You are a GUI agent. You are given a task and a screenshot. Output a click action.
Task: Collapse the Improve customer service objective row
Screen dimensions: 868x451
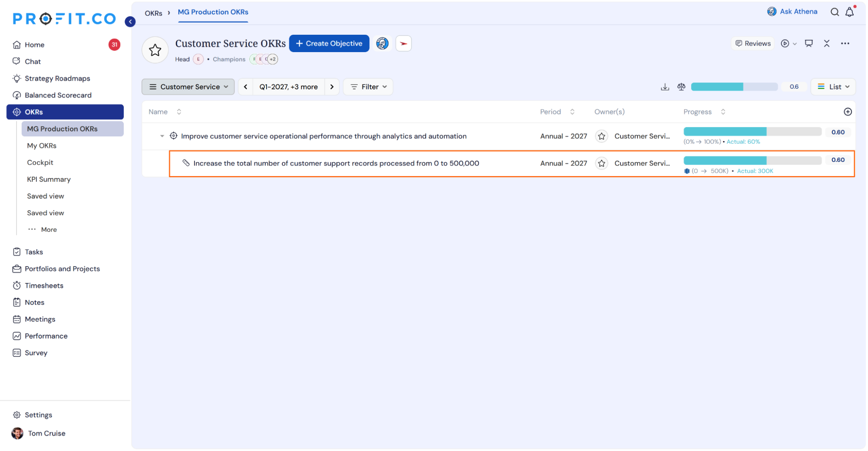162,136
